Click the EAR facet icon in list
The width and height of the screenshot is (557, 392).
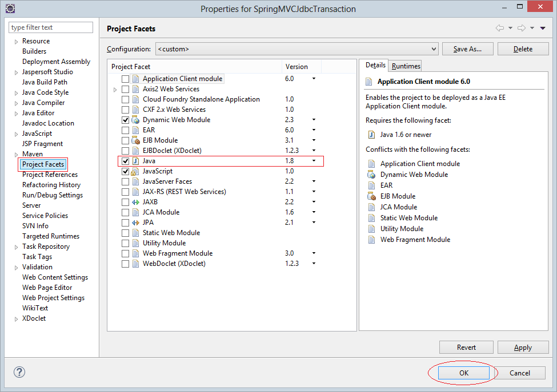click(x=135, y=130)
